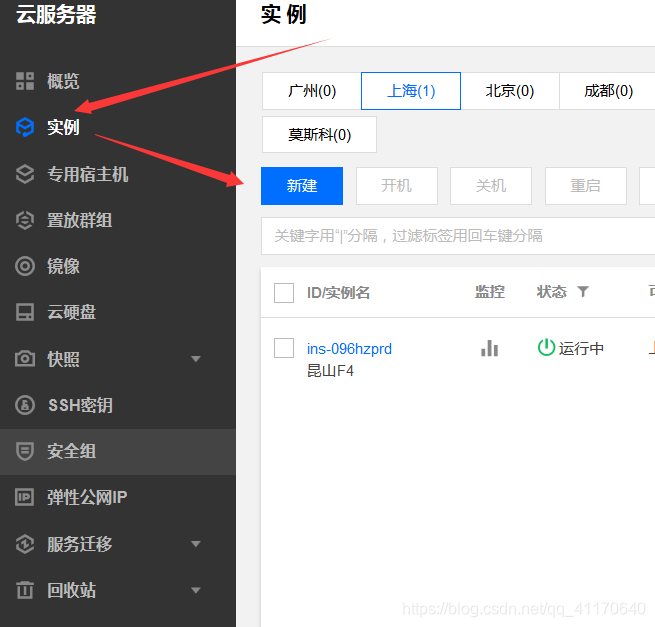Click the 概览 overview grid icon
The image size is (655, 627).
25,81
